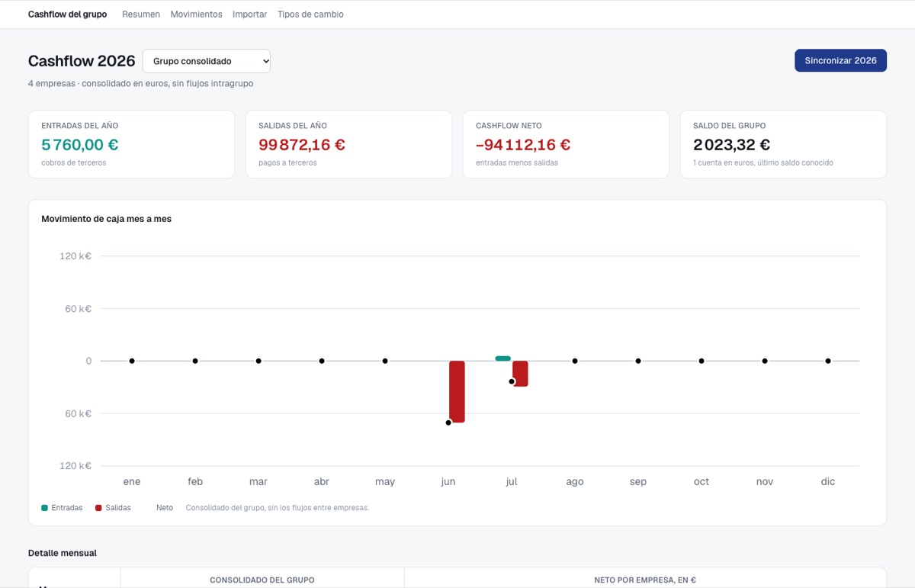Screen dimensions: 915x588
Task: Click the red Salidas legend swatch
Action: tap(98, 508)
